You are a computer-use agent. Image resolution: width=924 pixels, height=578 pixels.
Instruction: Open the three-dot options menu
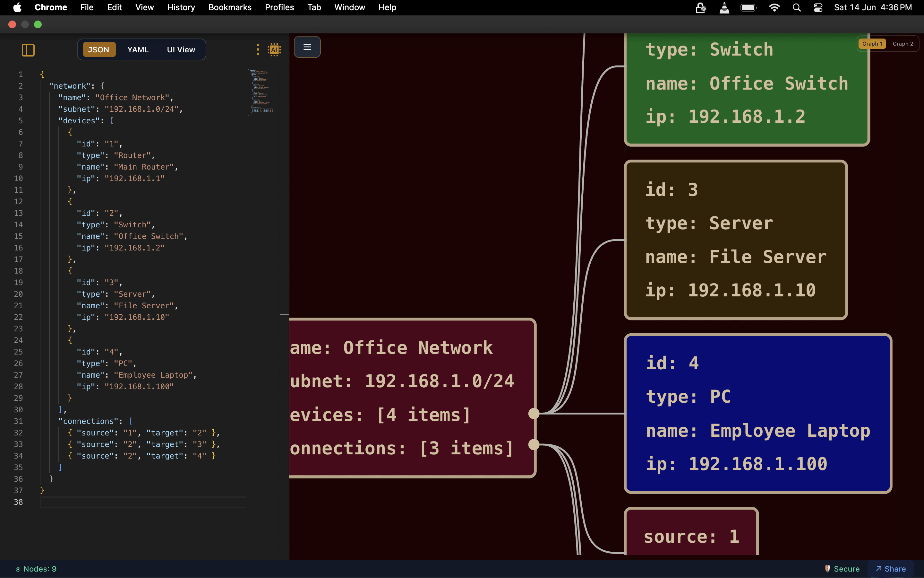pos(258,49)
